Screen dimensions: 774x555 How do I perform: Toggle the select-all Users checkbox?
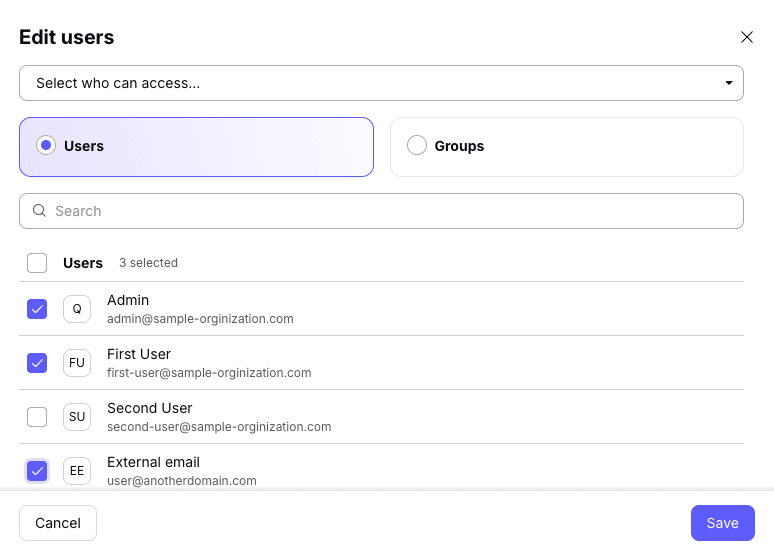point(37,263)
